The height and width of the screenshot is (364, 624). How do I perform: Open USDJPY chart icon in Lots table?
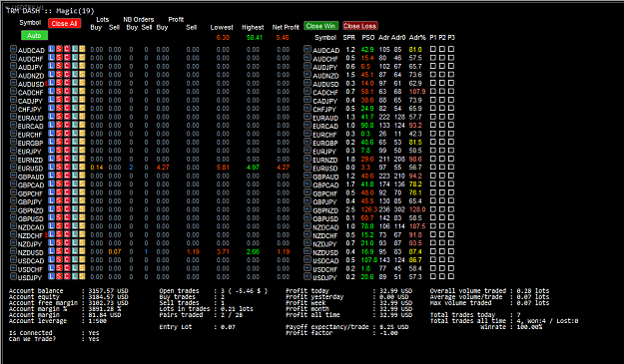coord(13,276)
